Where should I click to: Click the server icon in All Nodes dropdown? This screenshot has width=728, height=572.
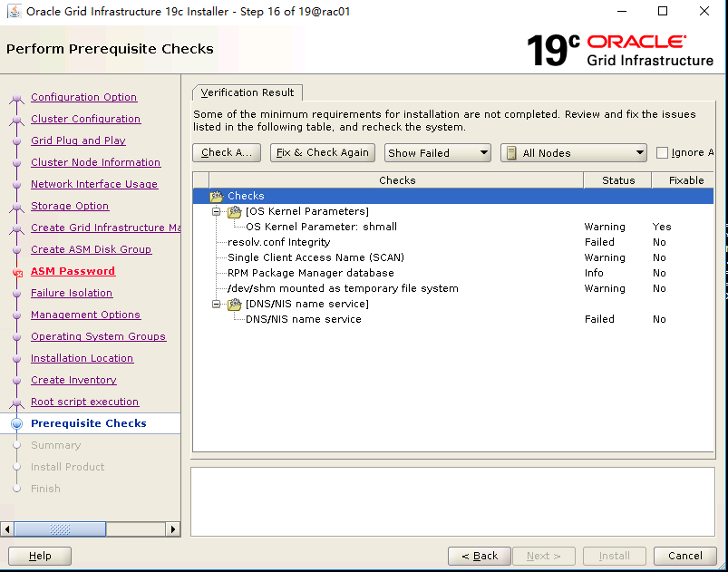pyautogui.click(x=511, y=153)
